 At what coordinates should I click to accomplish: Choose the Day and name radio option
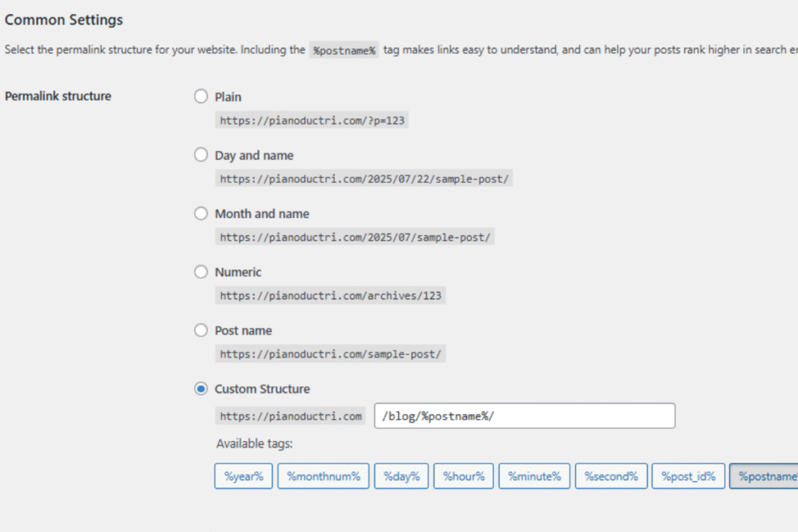[201, 155]
